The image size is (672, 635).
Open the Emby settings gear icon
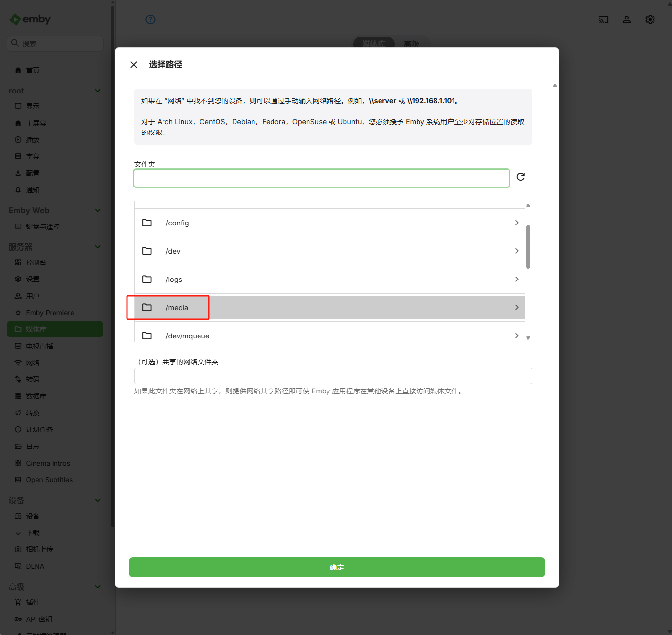pos(650,19)
